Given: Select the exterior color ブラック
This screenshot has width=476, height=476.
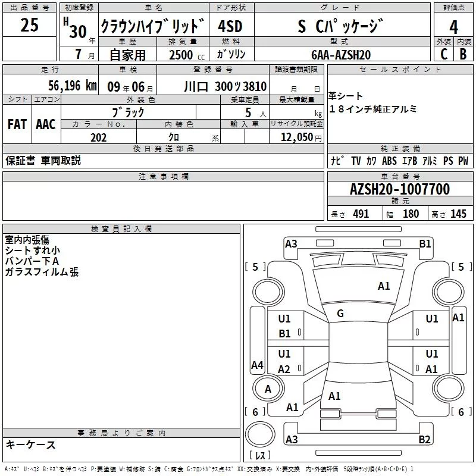Looking at the screenshot, I should coord(128,112).
